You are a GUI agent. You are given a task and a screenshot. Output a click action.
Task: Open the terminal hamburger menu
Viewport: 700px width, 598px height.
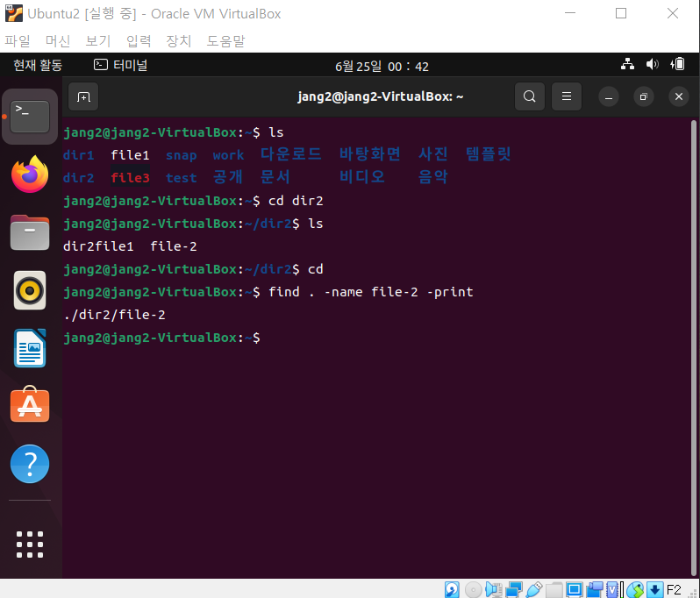pos(567,96)
